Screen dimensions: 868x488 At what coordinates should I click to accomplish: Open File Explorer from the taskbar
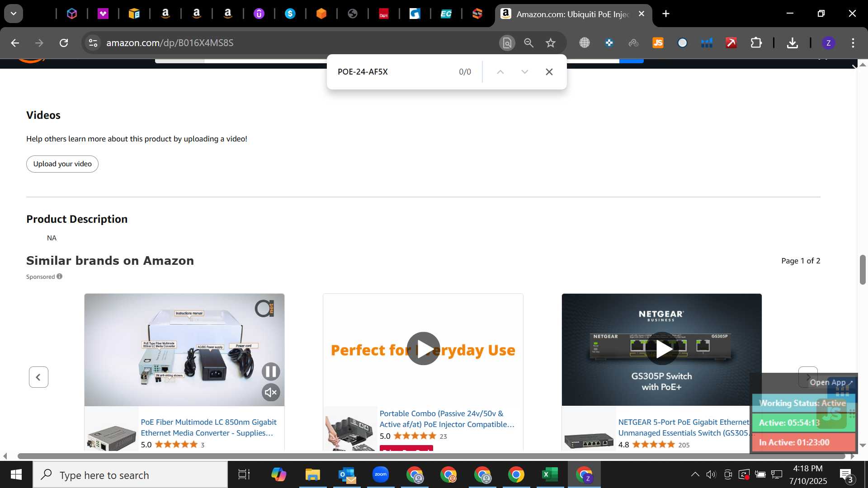[312, 475]
